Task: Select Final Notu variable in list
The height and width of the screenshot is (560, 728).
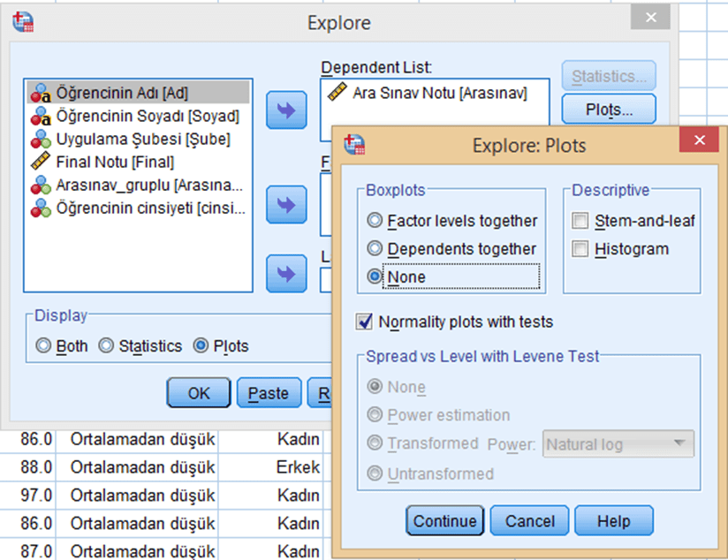Action: coord(114,162)
